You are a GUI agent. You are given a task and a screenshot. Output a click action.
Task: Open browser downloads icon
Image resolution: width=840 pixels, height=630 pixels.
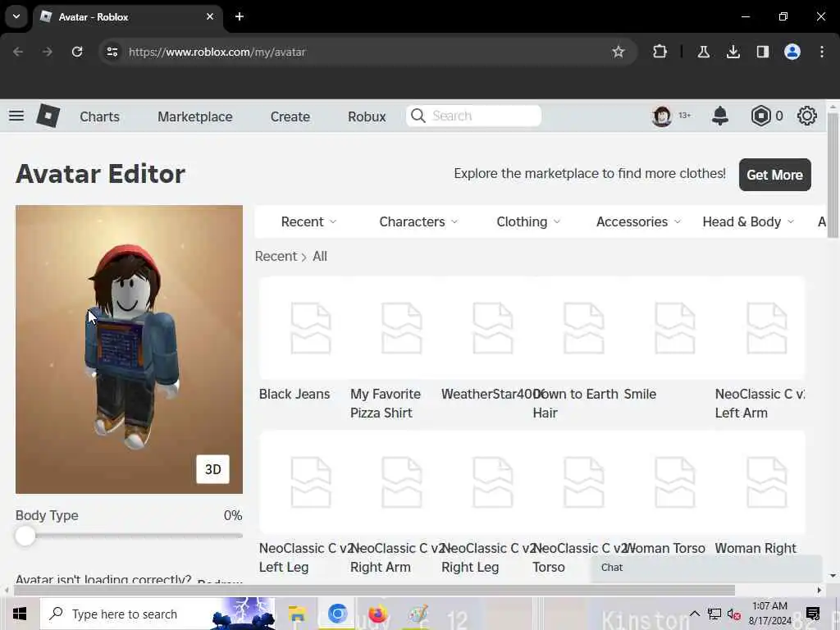pyautogui.click(x=733, y=52)
